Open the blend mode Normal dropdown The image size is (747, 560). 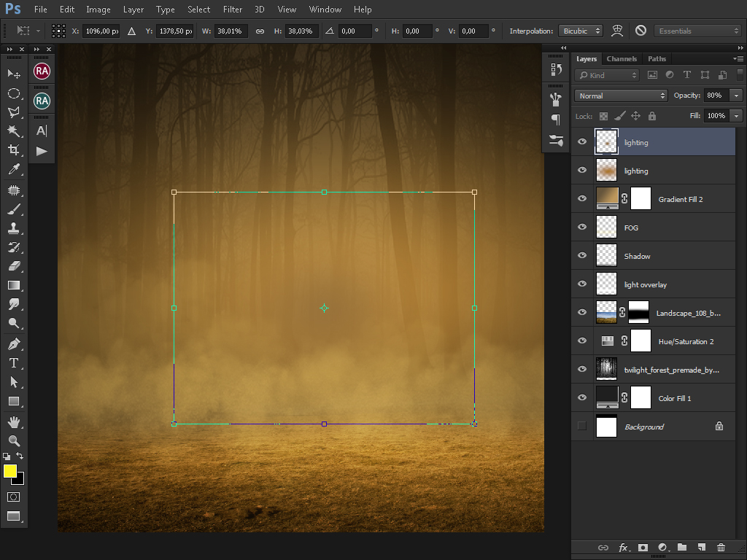coord(621,96)
